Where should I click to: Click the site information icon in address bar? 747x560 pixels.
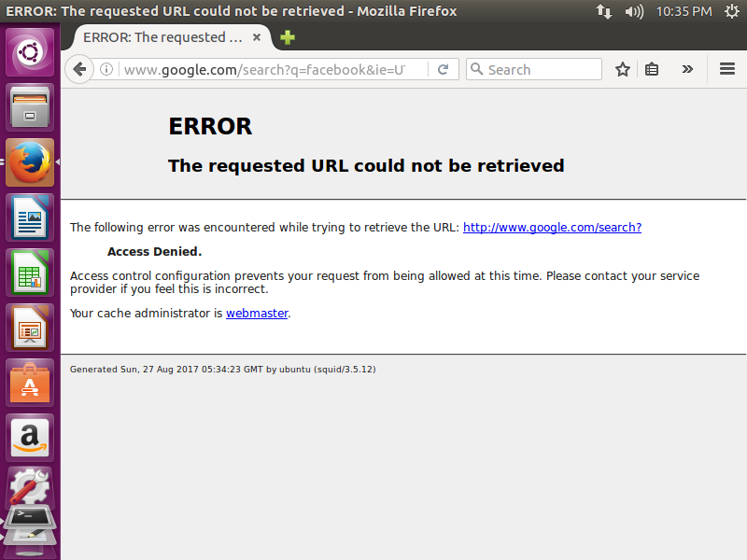point(106,68)
